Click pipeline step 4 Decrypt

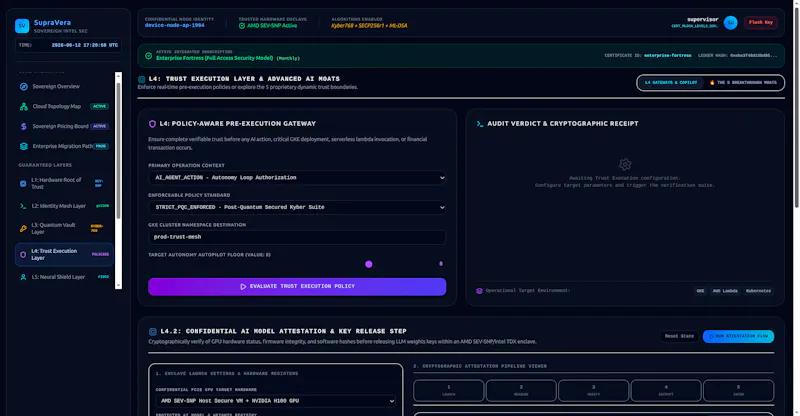(666, 390)
